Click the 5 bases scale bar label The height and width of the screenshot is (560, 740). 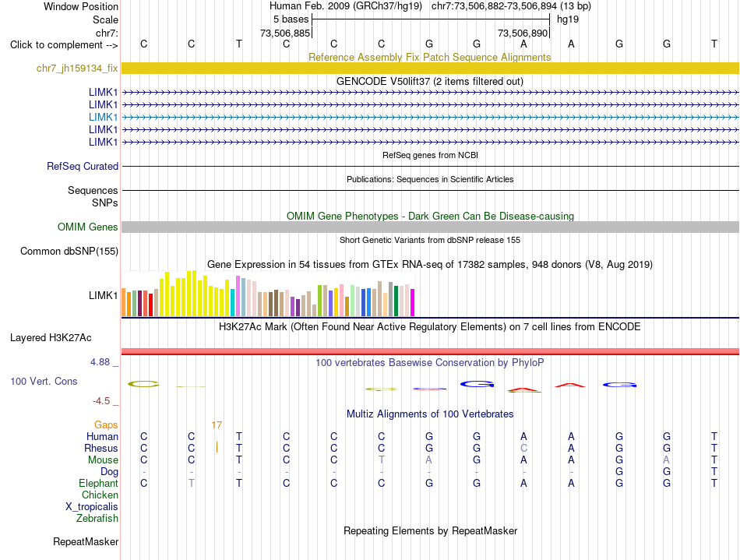click(291, 19)
